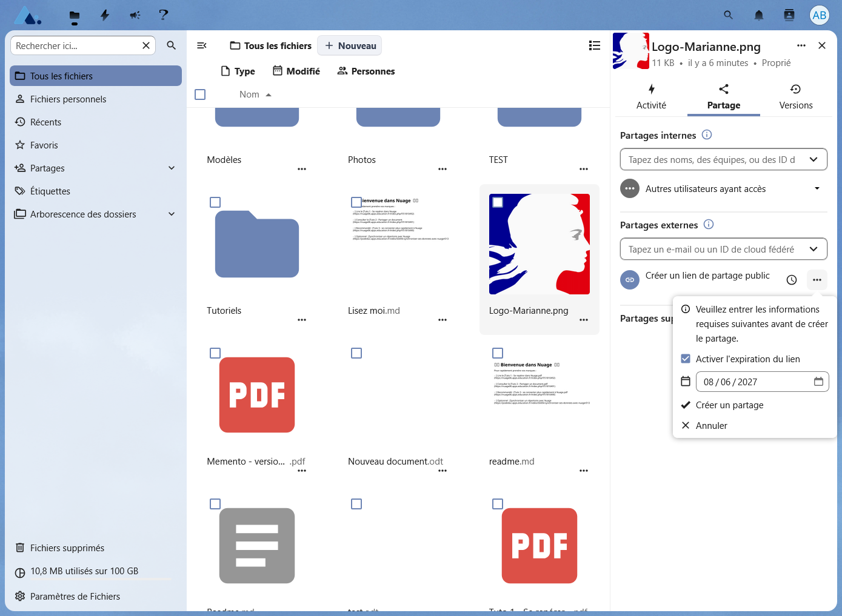Open details panel three-dot menu for Logo-Marianne.png

[801, 45]
